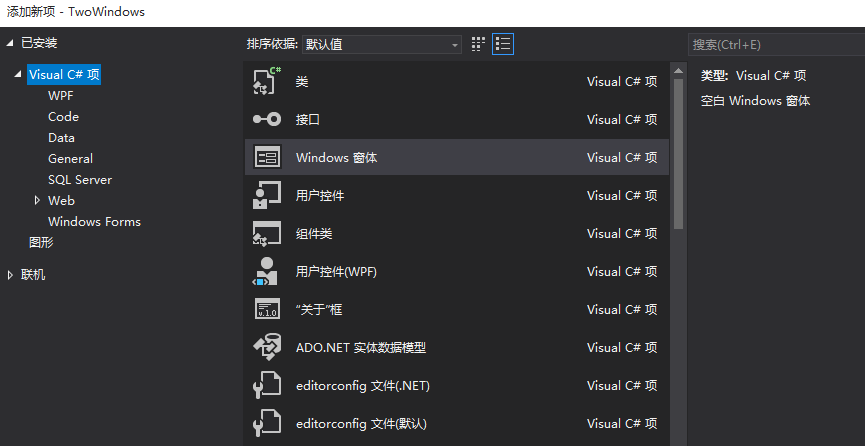Select the ADO.NET 实体数据模型 icon
This screenshot has height=446, width=865.
(x=267, y=348)
